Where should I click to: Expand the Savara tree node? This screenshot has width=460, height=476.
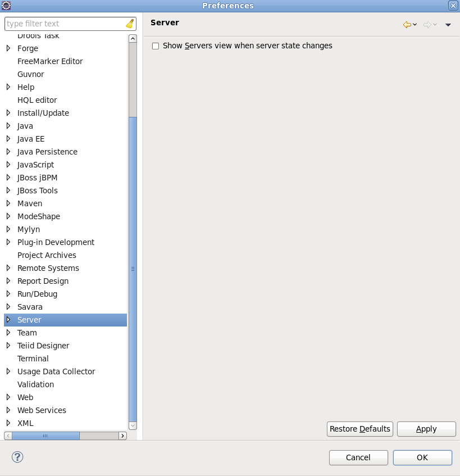point(8,307)
